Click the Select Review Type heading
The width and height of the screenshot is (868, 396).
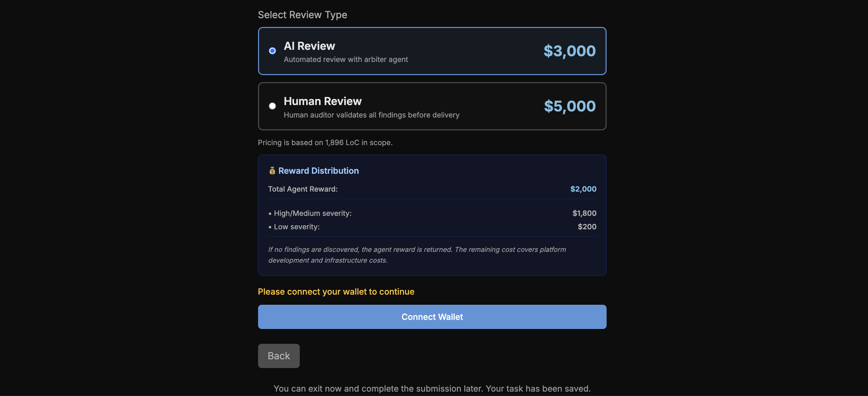click(302, 14)
